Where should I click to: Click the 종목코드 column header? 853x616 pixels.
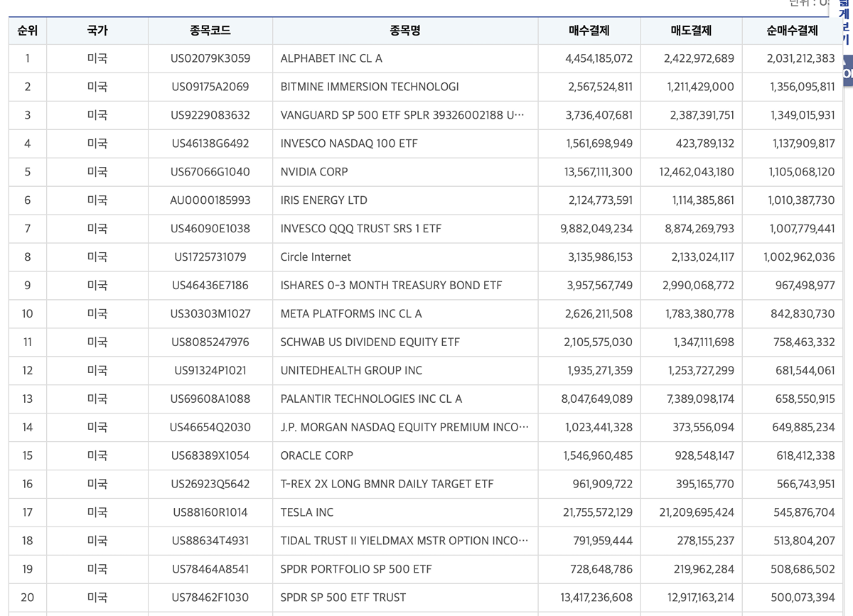210,31
